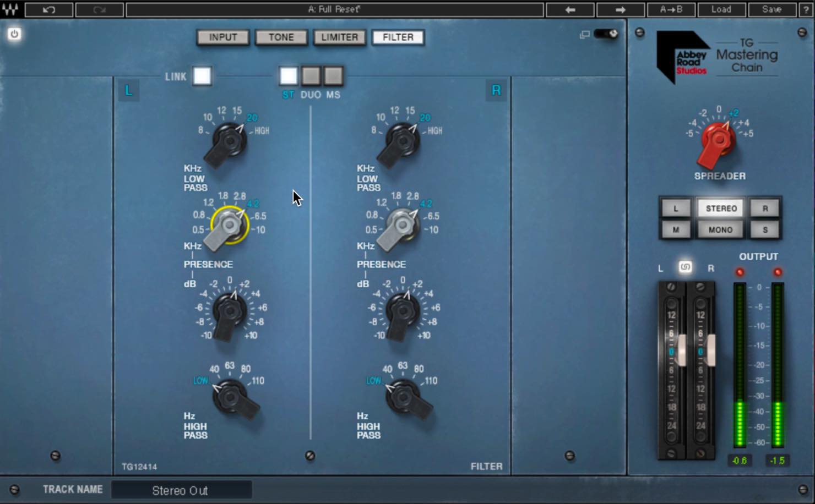The width and height of the screenshot is (815, 504).
Task: Toggle the plugin power button
Action: coord(14,34)
